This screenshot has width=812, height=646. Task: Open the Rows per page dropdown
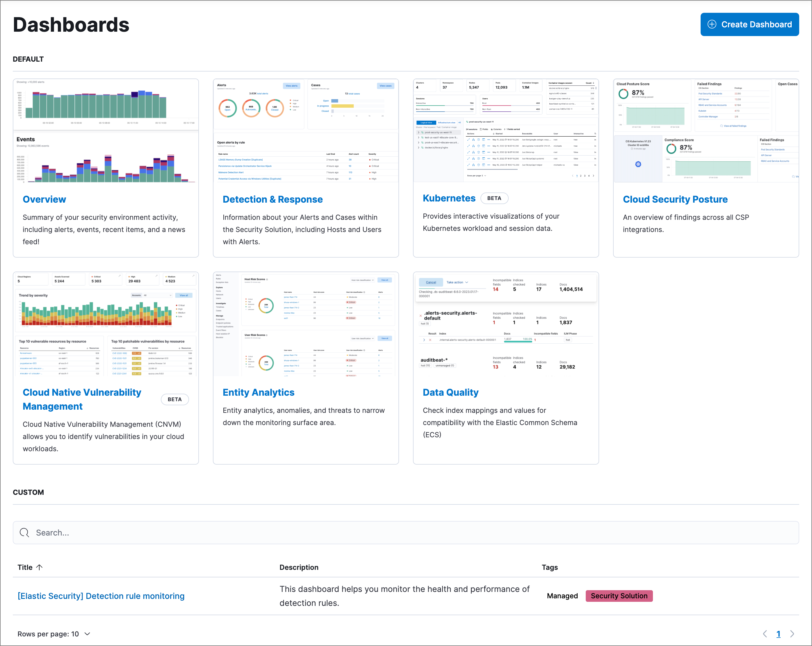coord(54,634)
